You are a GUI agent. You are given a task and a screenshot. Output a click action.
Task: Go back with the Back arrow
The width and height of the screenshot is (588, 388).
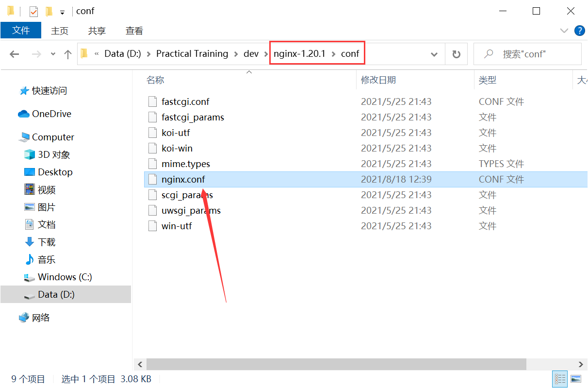[x=15, y=54]
